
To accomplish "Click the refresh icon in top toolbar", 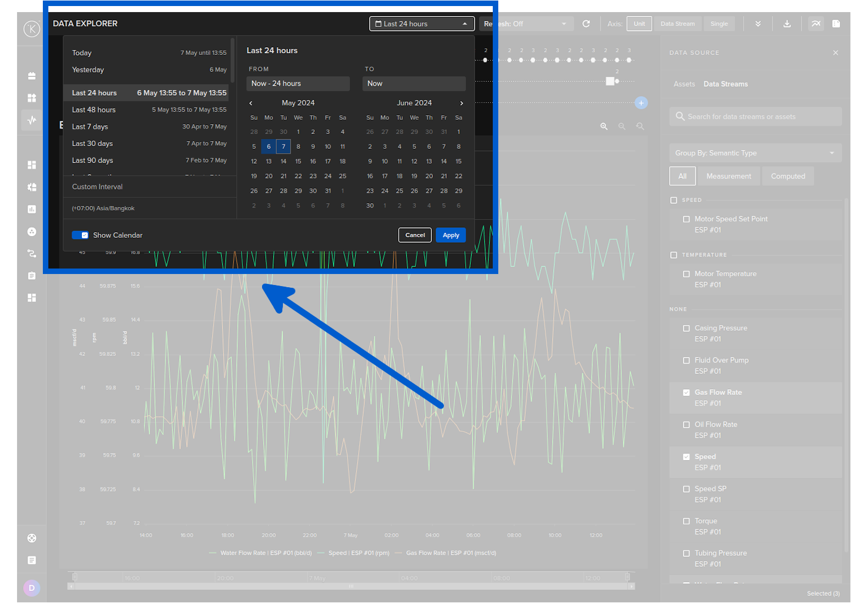I will click(x=586, y=24).
